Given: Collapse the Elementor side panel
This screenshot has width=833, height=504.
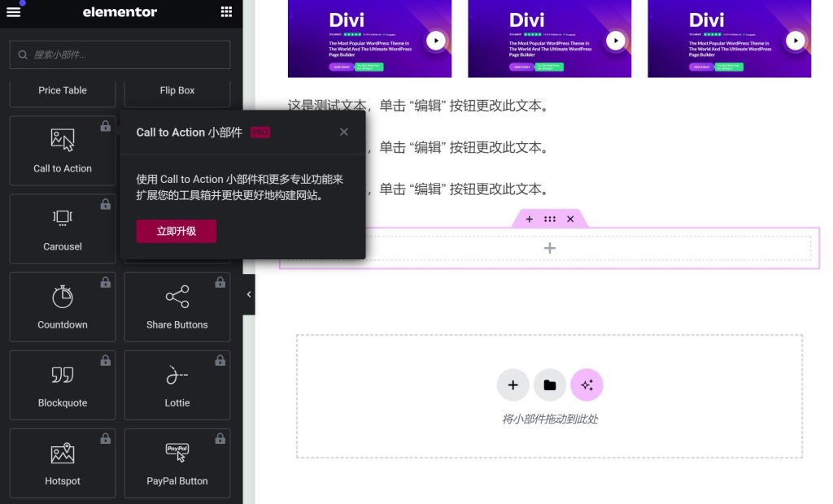Looking at the screenshot, I should coord(249,294).
